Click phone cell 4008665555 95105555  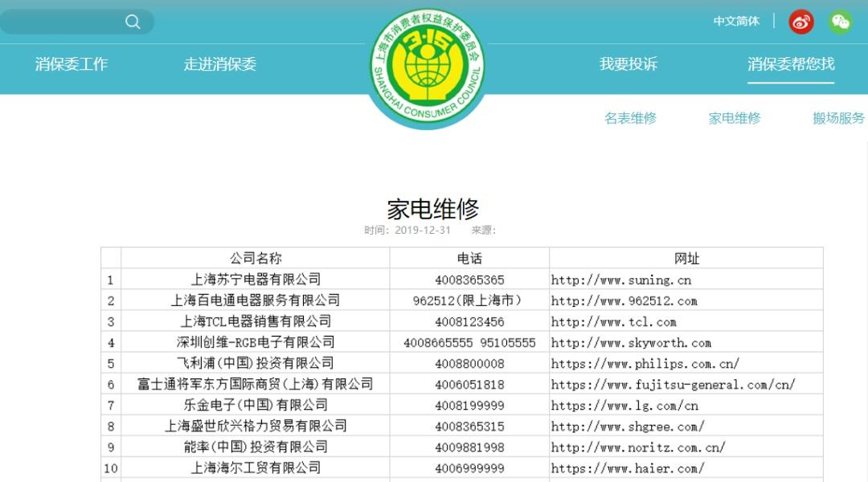(x=469, y=343)
